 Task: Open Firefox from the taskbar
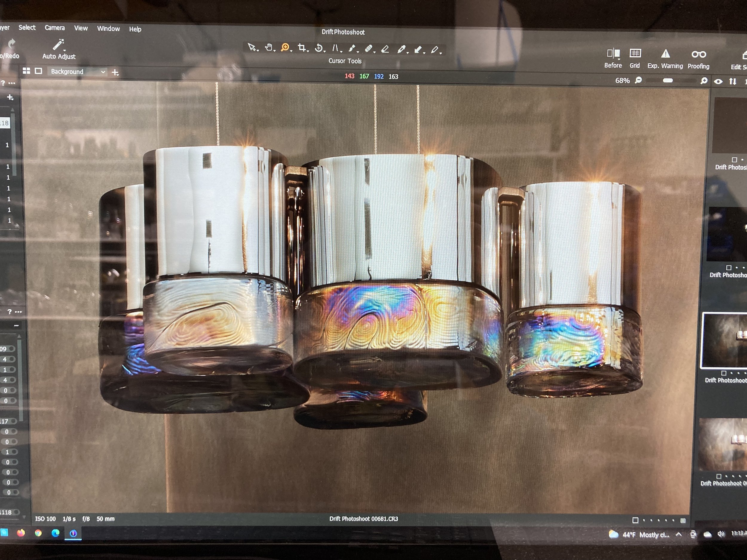21,533
